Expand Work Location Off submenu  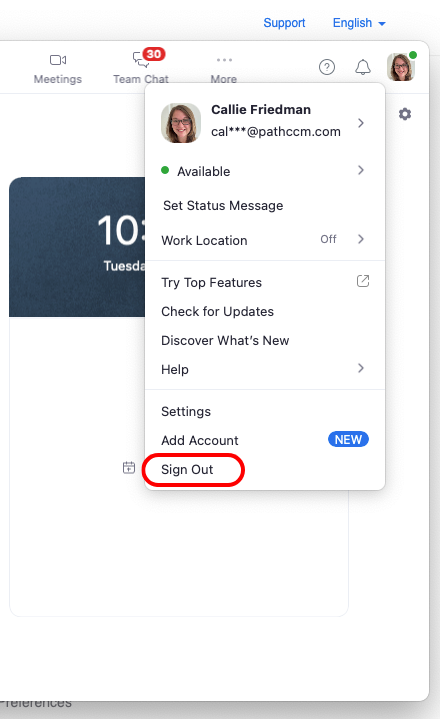tap(361, 239)
